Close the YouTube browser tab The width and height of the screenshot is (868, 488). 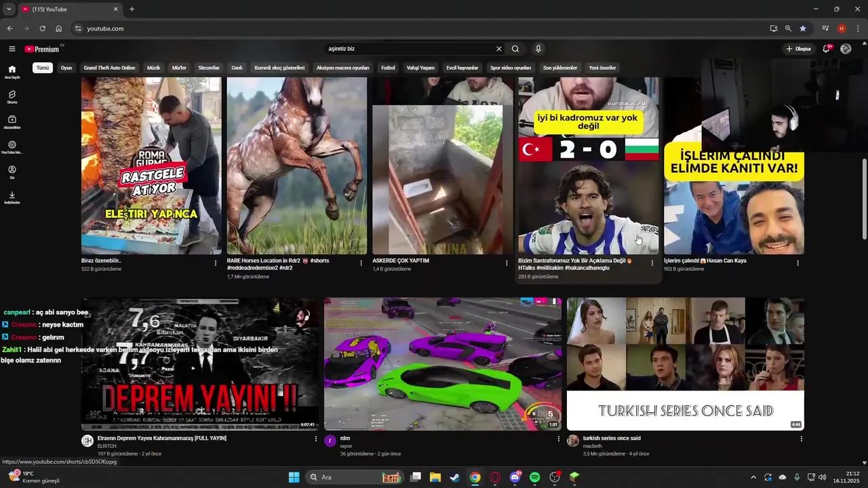(x=115, y=9)
